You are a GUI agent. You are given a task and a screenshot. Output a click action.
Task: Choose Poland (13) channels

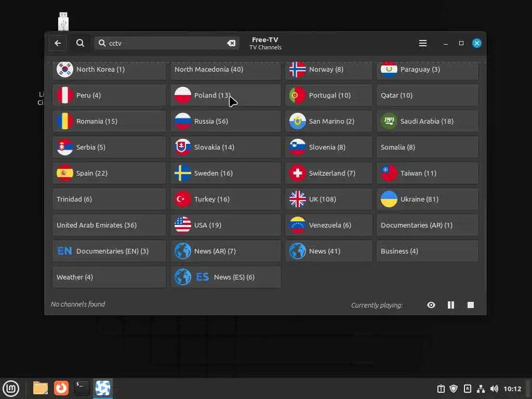tap(225, 96)
